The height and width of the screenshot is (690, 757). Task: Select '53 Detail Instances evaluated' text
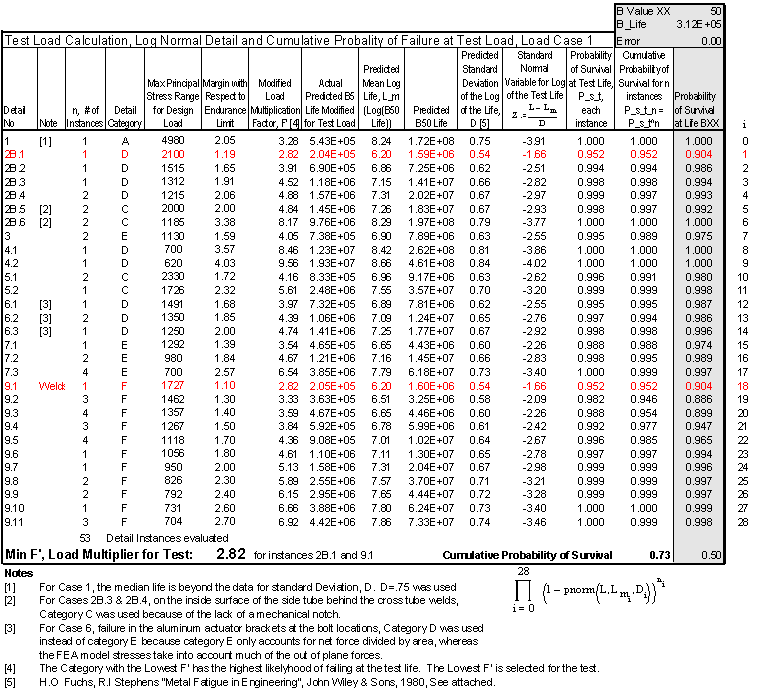tap(154, 538)
